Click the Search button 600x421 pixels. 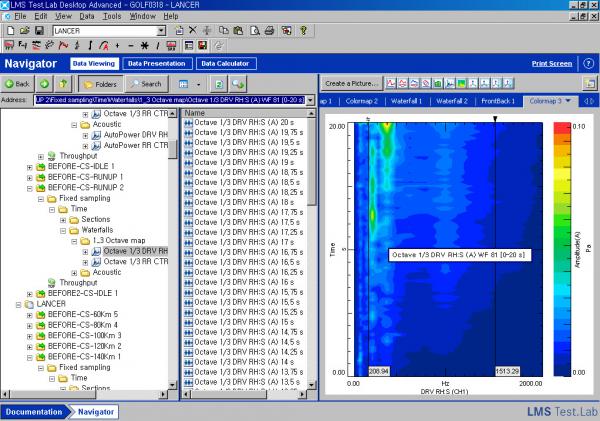(x=146, y=84)
